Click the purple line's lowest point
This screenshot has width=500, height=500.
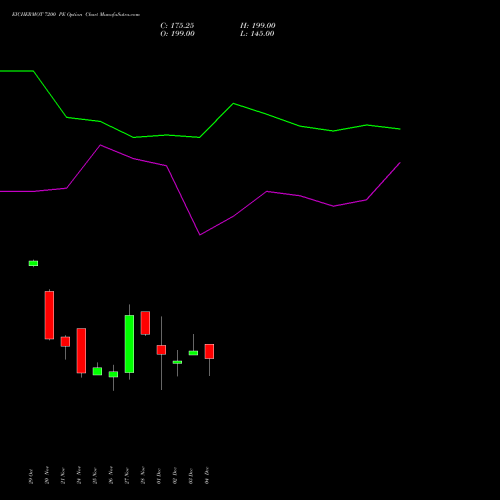tap(200, 235)
